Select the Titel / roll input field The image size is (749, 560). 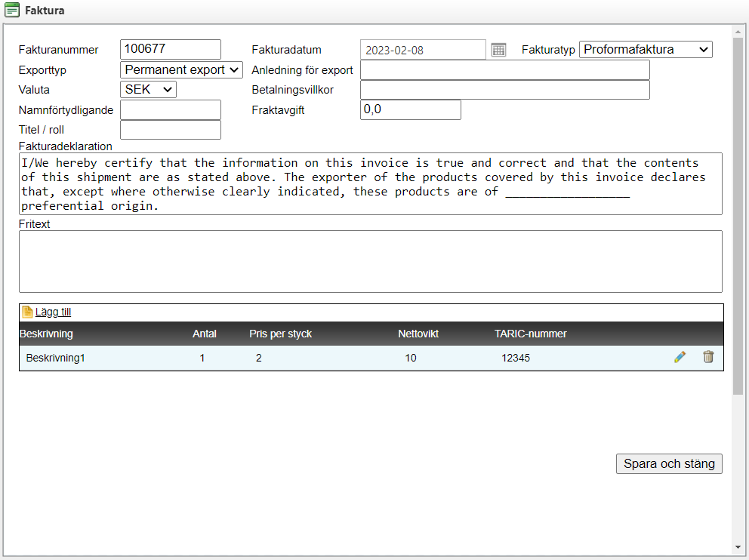(170, 130)
